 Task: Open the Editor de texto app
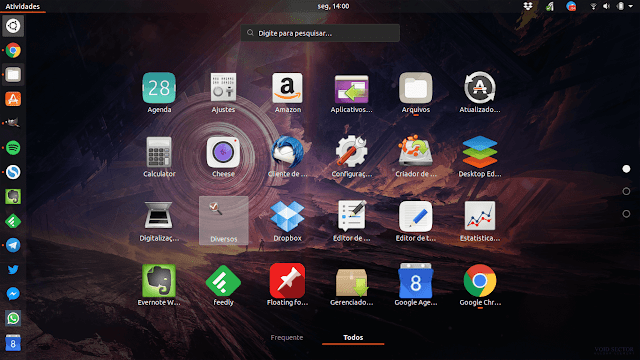(x=416, y=216)
